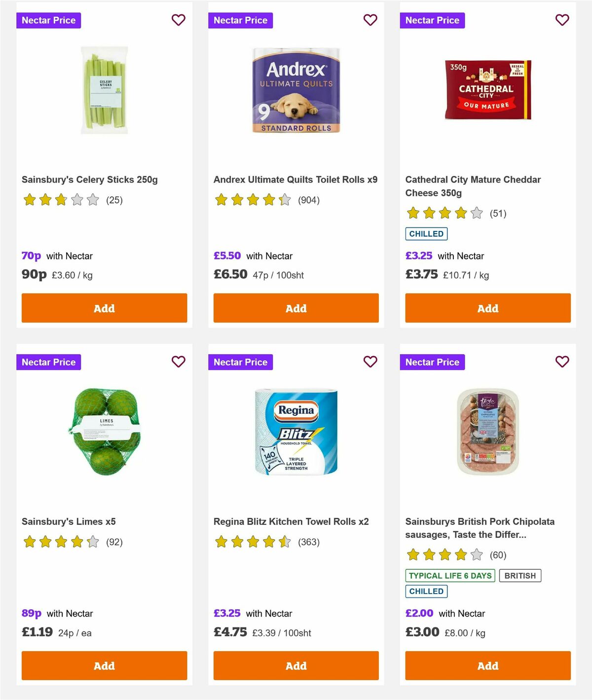Add the Cathedral City cheese to basket
The width and height of the screenshot is (592, 700).
pos(487,308)
